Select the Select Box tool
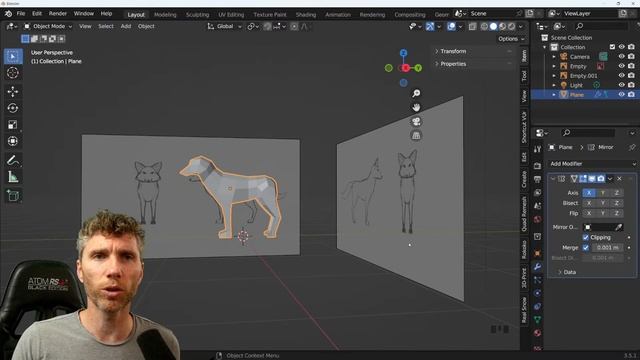Screen dimensions: 640x360 click(x=13, y=56)
